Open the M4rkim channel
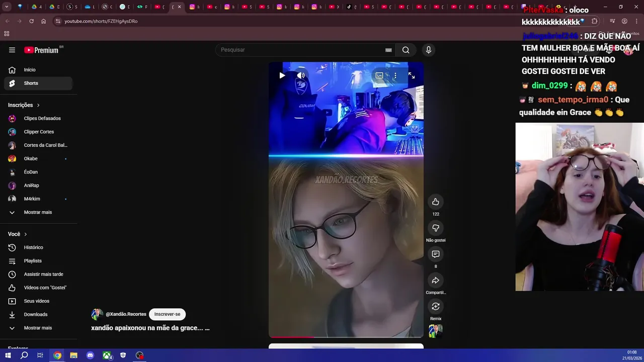Image resolution: width=644 pixels, height=362 pixels. 38,199
